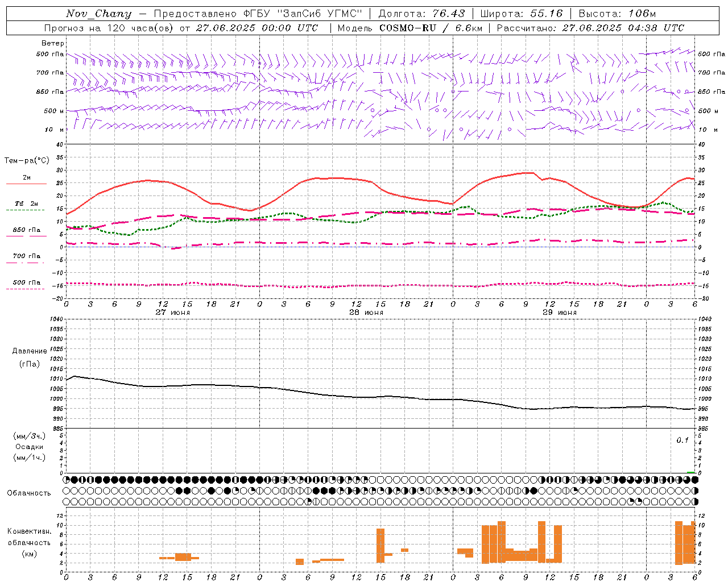Click the '(мм/1ч.)' precipitation unit label
The height and width of the screenshot is (582, 728).
coord(30,458)
